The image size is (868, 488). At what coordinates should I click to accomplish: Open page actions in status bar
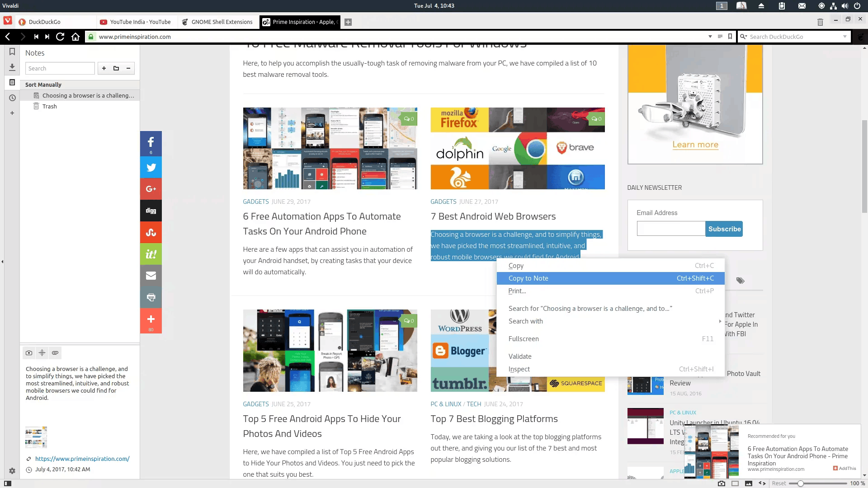[762, 483]
